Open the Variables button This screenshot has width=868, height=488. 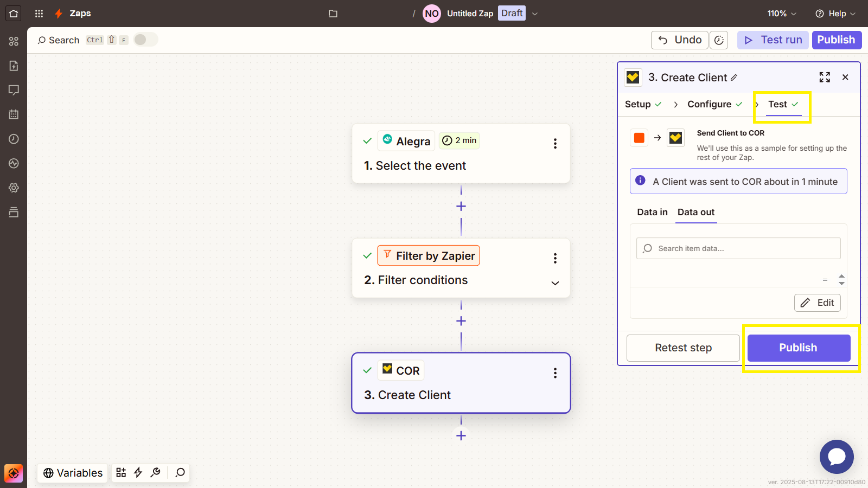[73, 473]
